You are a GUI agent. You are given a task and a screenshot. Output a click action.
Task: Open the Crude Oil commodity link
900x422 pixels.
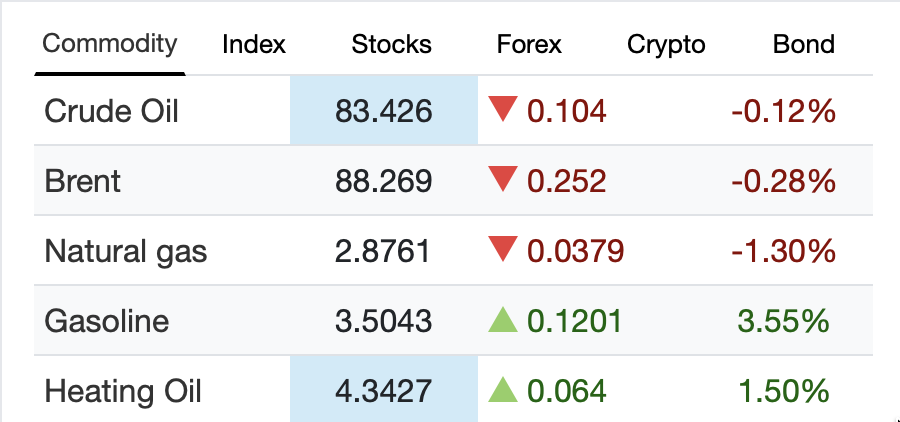pos(111,111)
